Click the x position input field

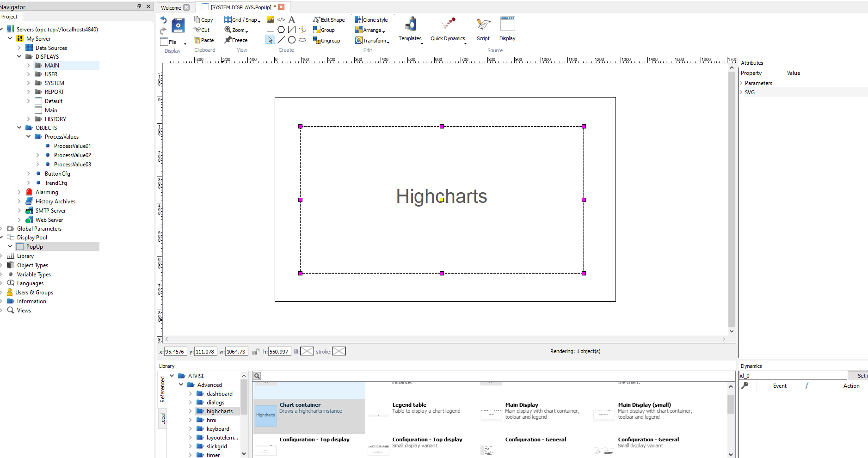176,352
